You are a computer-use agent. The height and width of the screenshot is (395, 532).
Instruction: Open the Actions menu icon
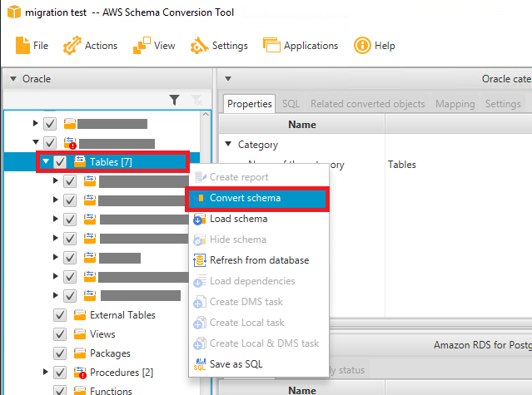(x=72, y=46)
